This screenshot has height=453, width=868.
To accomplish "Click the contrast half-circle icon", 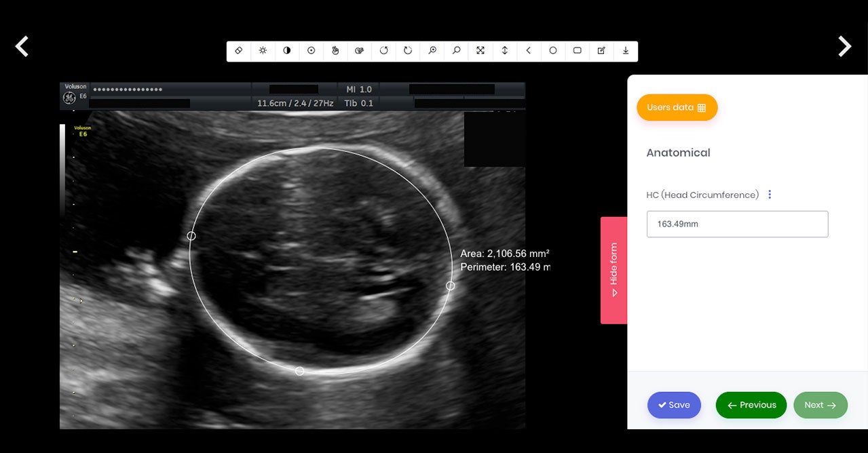I will pyautogui.click(x=287, y=51).
